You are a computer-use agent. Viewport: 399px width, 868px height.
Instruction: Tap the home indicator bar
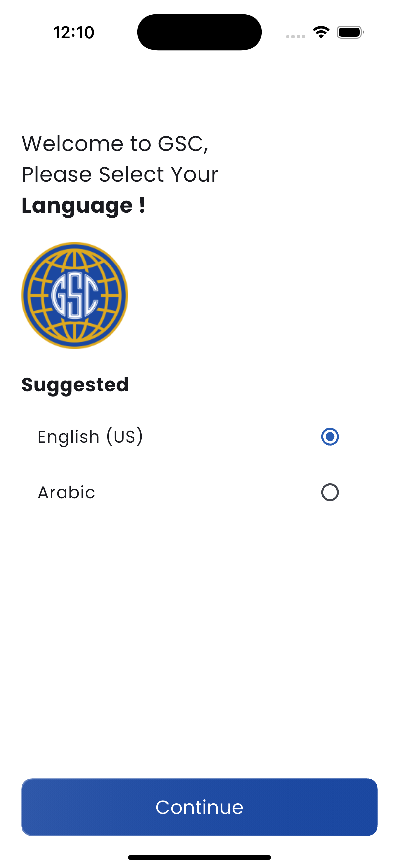[x=199, y=857]
